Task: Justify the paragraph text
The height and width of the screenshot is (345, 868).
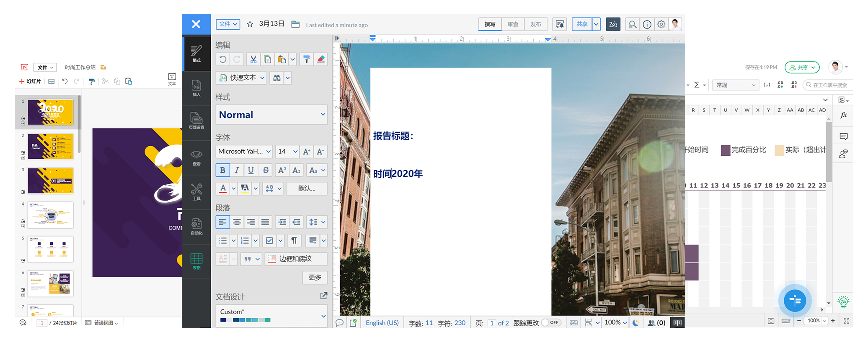Action: pos(265,222)
